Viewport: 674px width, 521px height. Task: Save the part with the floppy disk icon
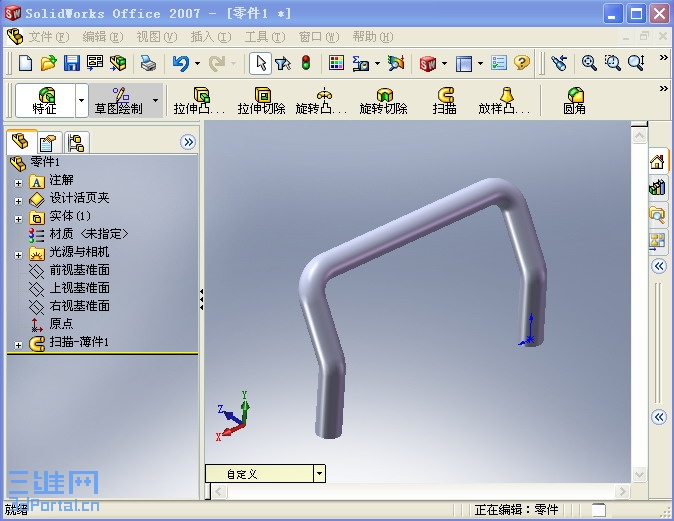pos(72,63)
